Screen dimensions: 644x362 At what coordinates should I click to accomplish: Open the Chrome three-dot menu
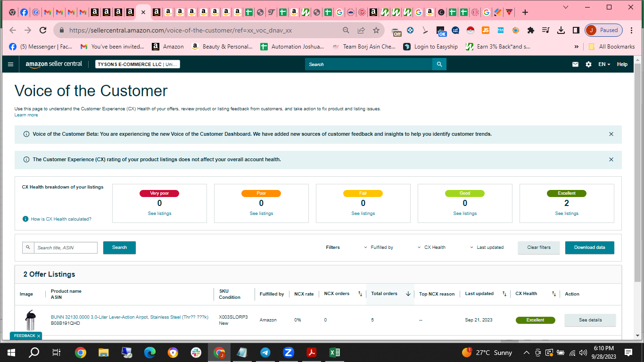[x=632, y=30]
